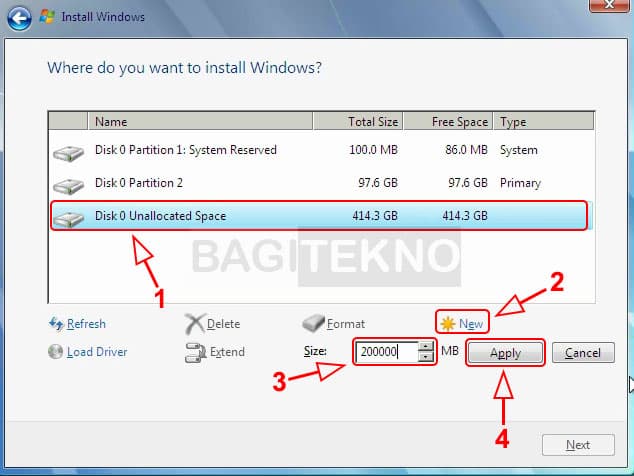
Task: Click the 97.6 GB free space cell
Action: [468, 183]
